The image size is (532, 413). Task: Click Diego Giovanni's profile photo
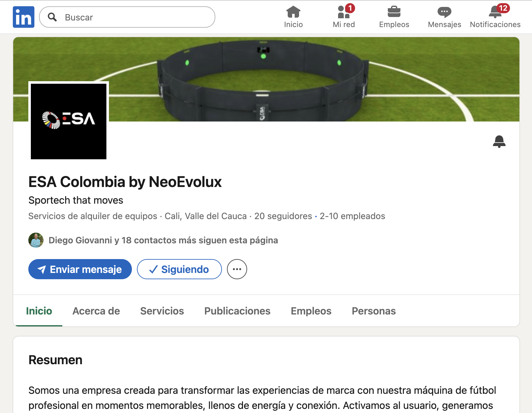(x=36, y=240)
